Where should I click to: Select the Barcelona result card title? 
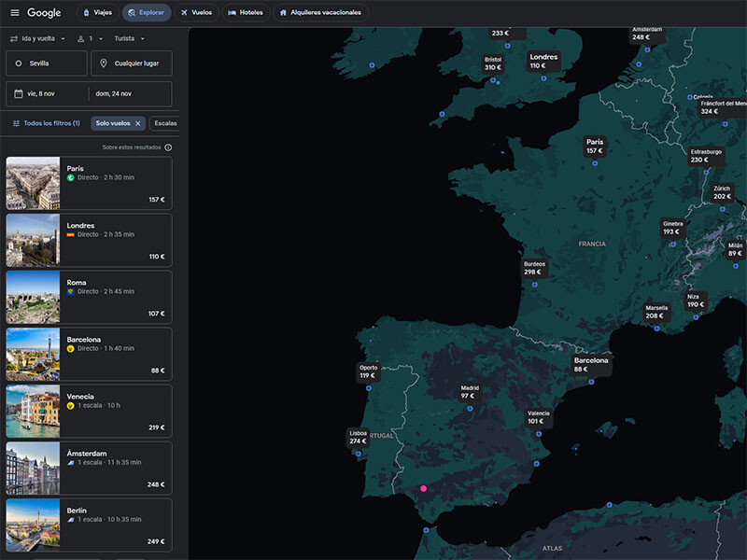[x=84, y=340]
